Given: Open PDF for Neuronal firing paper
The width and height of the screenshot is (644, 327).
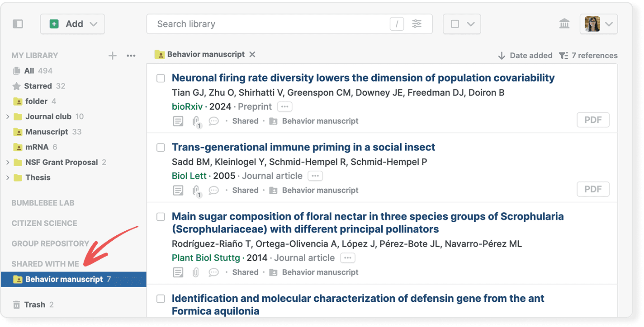Looking at the screenshot, I should point(593,120).
